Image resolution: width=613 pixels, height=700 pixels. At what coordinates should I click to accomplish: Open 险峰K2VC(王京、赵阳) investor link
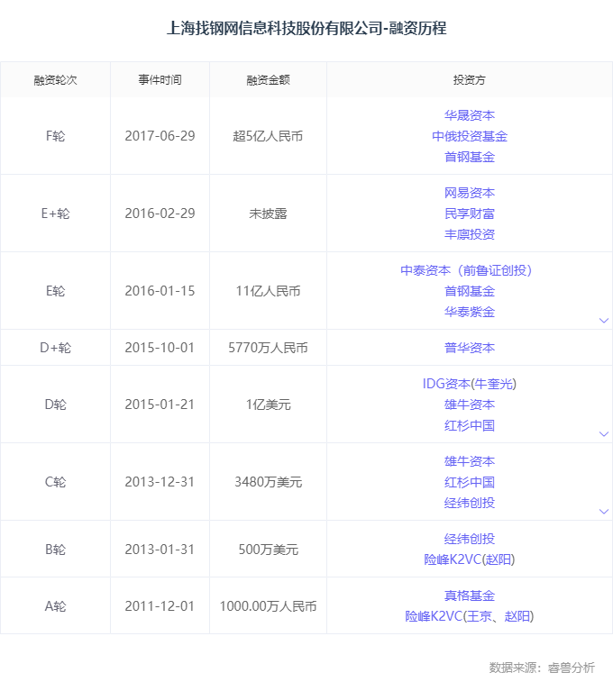pos(469,616)
